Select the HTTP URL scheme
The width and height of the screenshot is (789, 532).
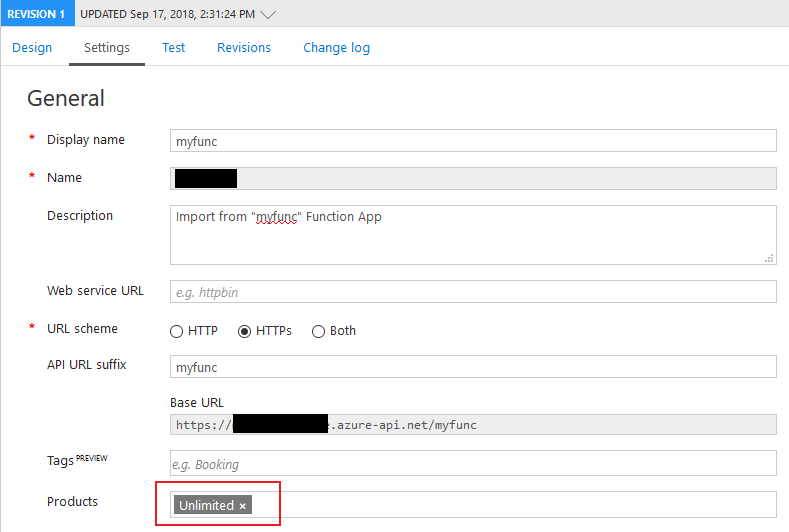(x=176, y=331)
